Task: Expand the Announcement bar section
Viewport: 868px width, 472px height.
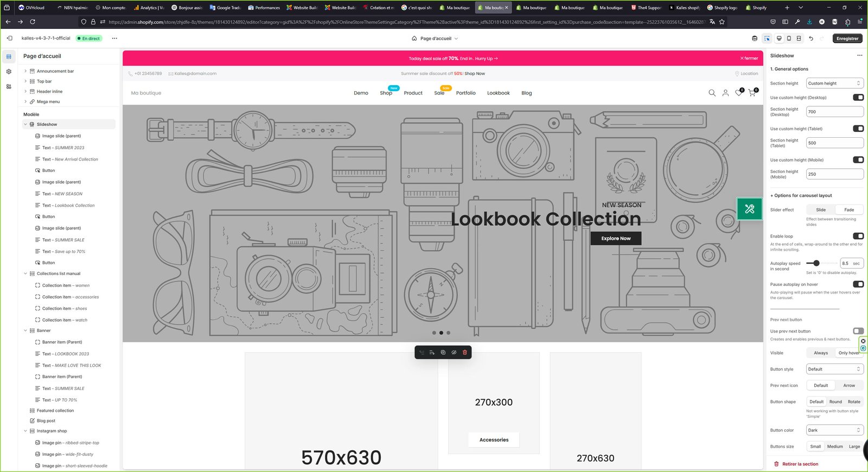Action: (x=25, y=71)
